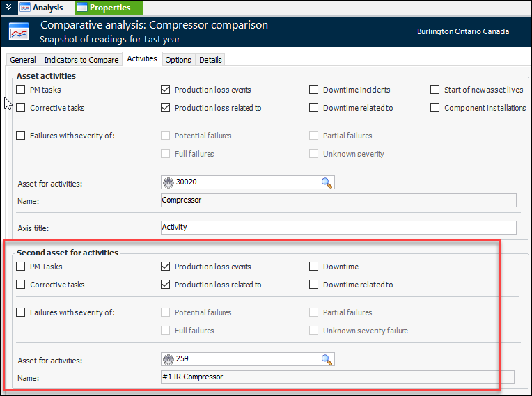The width and height of the screenshot is (532, 396).
Task: Click the Analysis tab chart icon
Action: tap(25, 8)
